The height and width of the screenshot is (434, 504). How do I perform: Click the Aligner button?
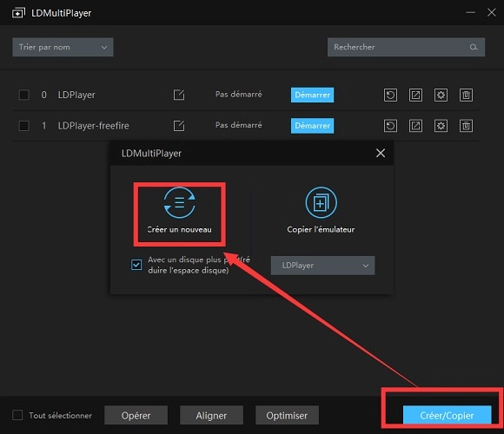pos(211,416)
